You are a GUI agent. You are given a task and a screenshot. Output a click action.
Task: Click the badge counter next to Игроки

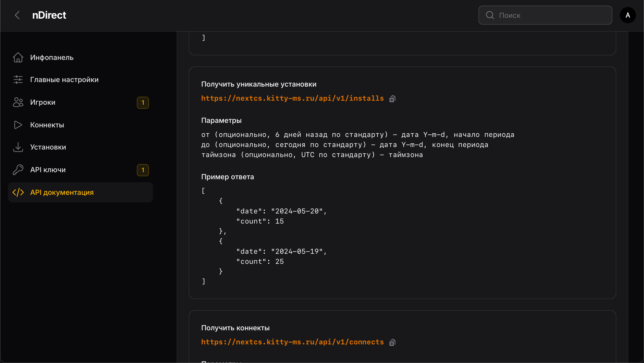click(x=143, y=103)
